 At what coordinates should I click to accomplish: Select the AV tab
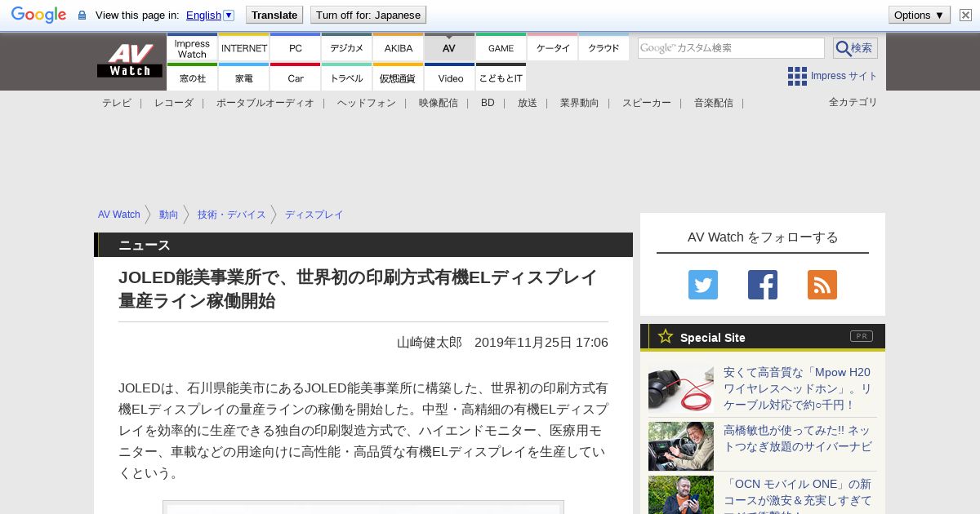point(449,48)
